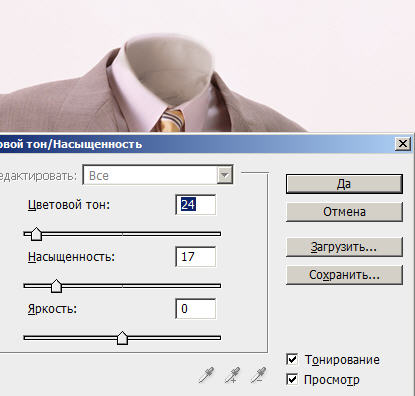Select the plain eyedropper tool
Viewport: 415px width, 396px height.
[206, 374]
